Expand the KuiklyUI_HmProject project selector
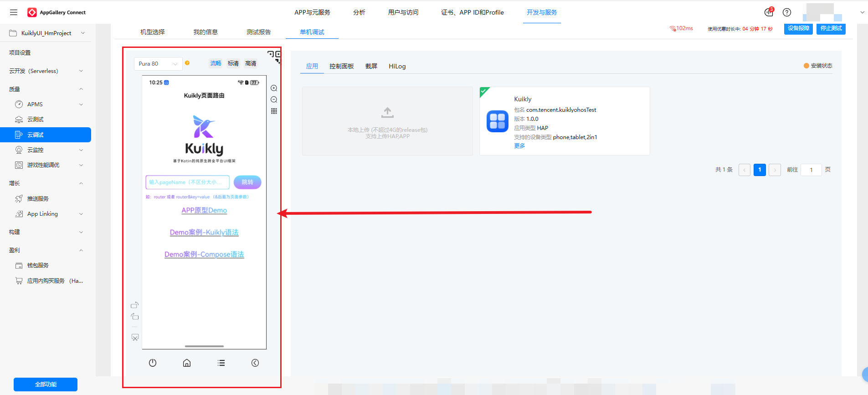The height and width of the screenshot is (395, 868). tap(46, 33)
